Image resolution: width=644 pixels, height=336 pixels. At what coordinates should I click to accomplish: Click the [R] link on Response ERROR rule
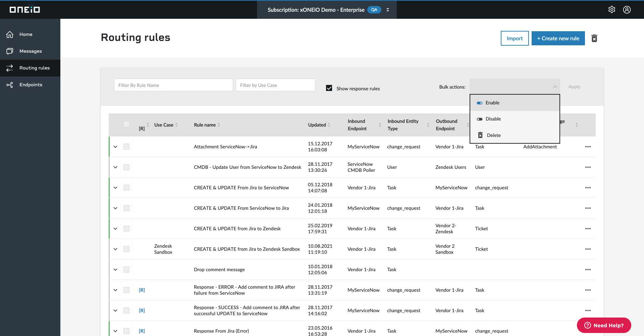tap(142, 290)
